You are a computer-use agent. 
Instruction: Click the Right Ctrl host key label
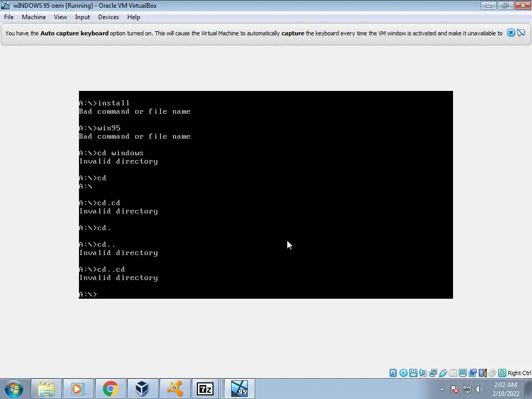click(519, 373)
